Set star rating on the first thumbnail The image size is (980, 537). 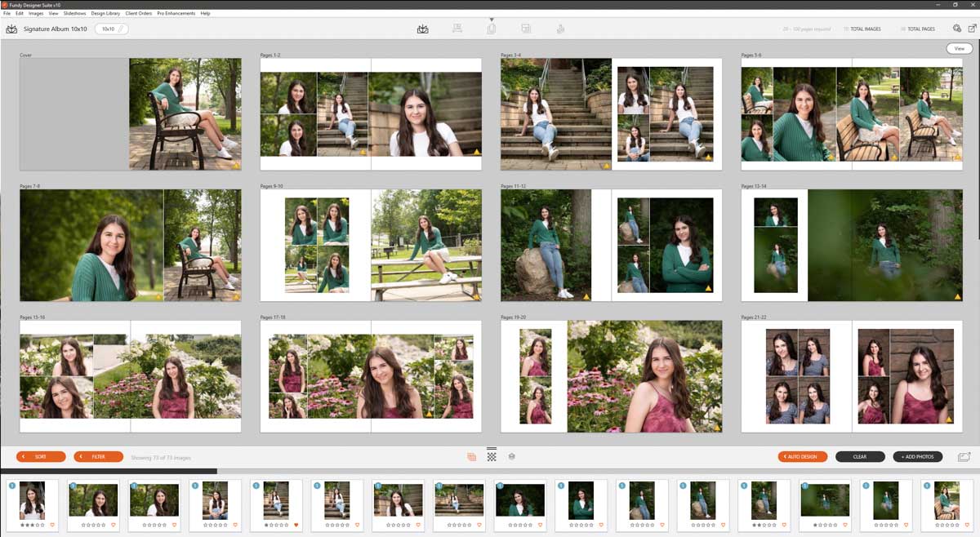pyautogui.click(x=33, y=525)
